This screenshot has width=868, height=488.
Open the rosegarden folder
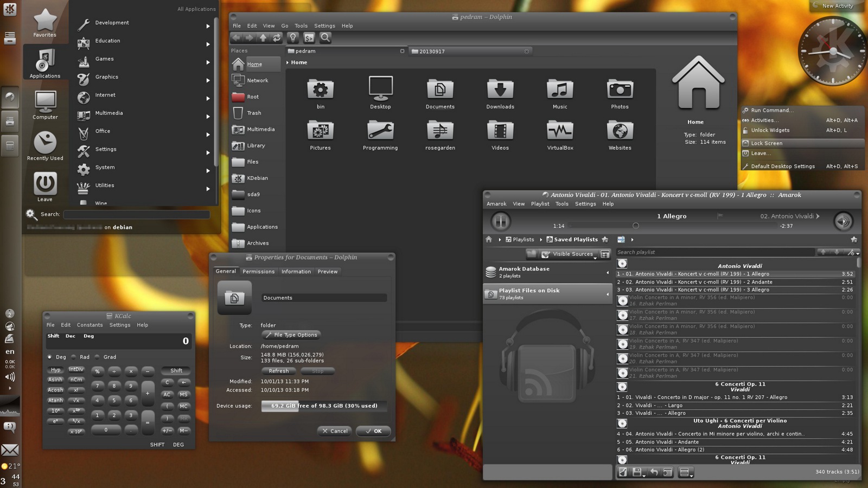(440, 134)
